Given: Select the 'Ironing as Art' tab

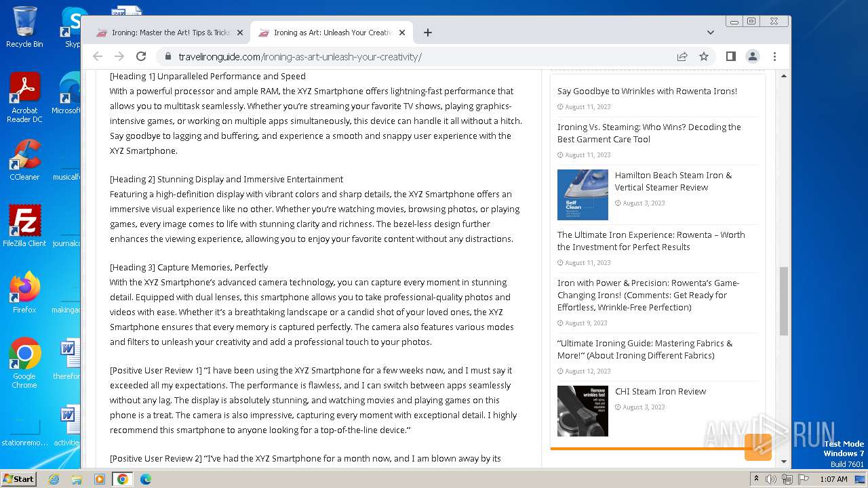Looking at the screenshot, I should point(332,33).
